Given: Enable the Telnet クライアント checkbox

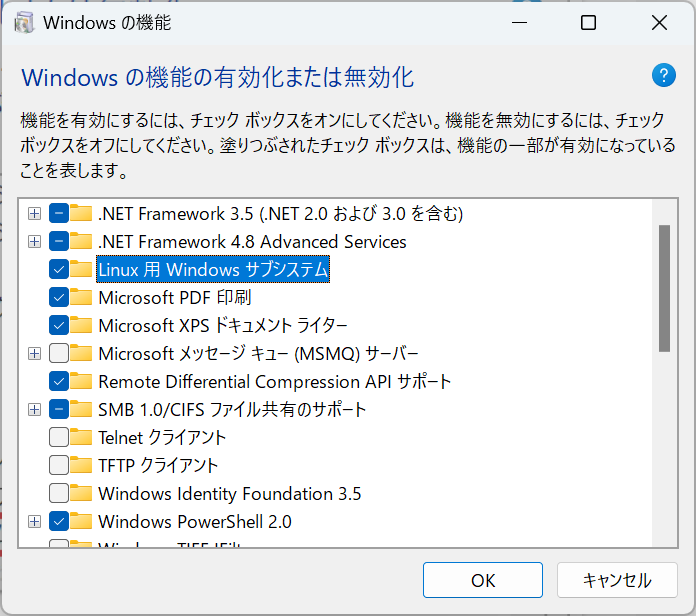Looking at the screenshot, I should coord(59,437).
